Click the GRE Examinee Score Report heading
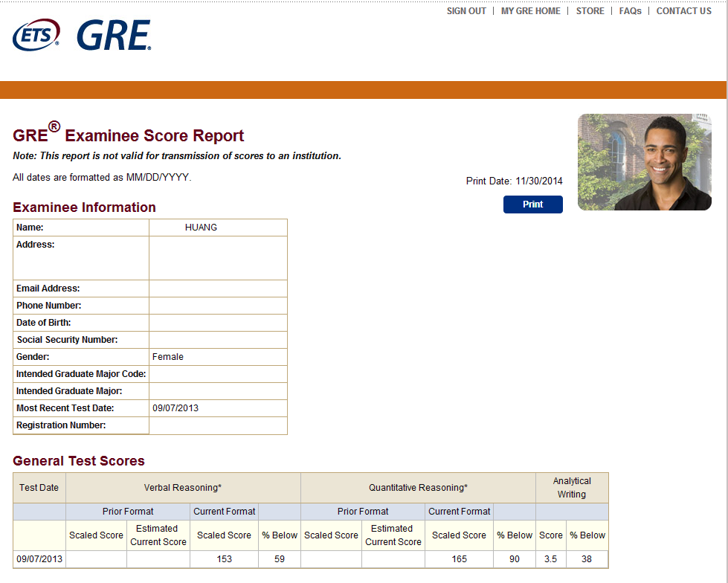 tap(128, 134)
